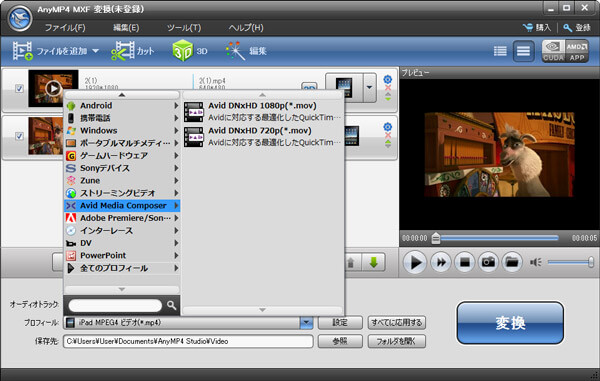
Task: Adjust the volume slider
Action: pyautogui.click(x=570, y=262)
